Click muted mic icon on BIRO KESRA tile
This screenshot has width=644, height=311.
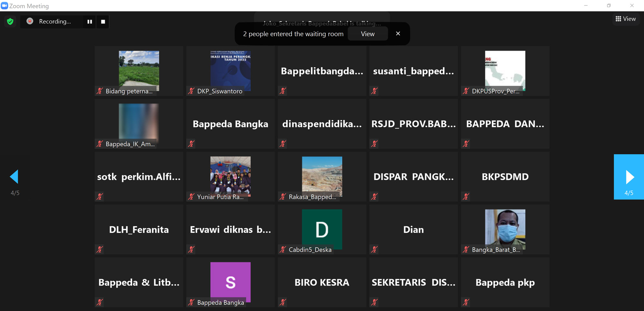coord(283,302)
